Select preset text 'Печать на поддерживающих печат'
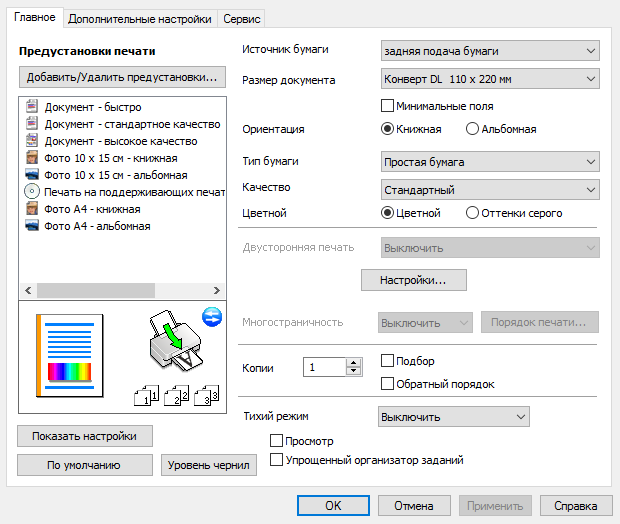The width and height of the screenshot is (620, 524). tap(134, 192)
